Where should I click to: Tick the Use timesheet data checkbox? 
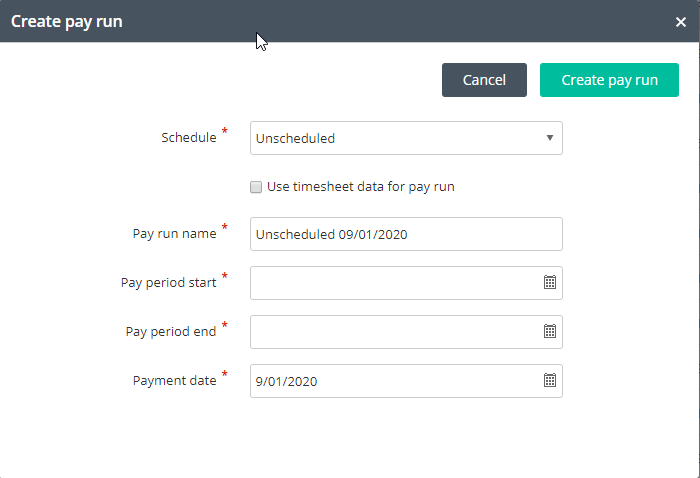[x=256, y=187]
